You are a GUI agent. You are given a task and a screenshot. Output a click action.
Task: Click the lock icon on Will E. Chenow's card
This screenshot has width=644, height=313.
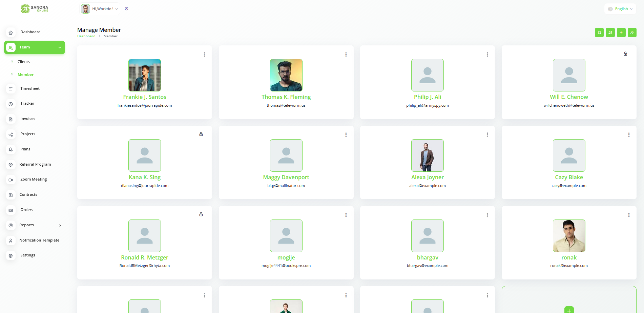625,54
